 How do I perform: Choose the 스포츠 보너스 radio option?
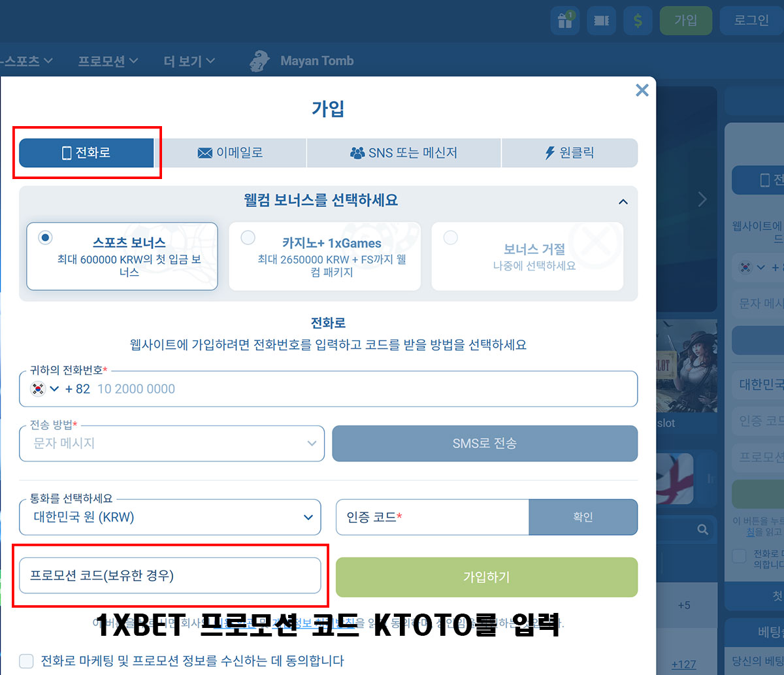pyautogui.click(x=45, y=238)
